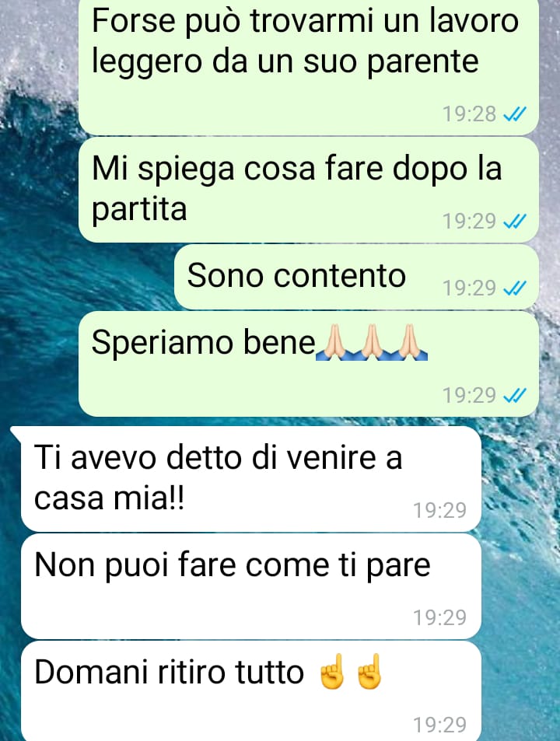Click the 19:29 timestamp of 'Domani ritiro tutto'
The width and height of the screenshot is (560, 741).
point(440,725)
